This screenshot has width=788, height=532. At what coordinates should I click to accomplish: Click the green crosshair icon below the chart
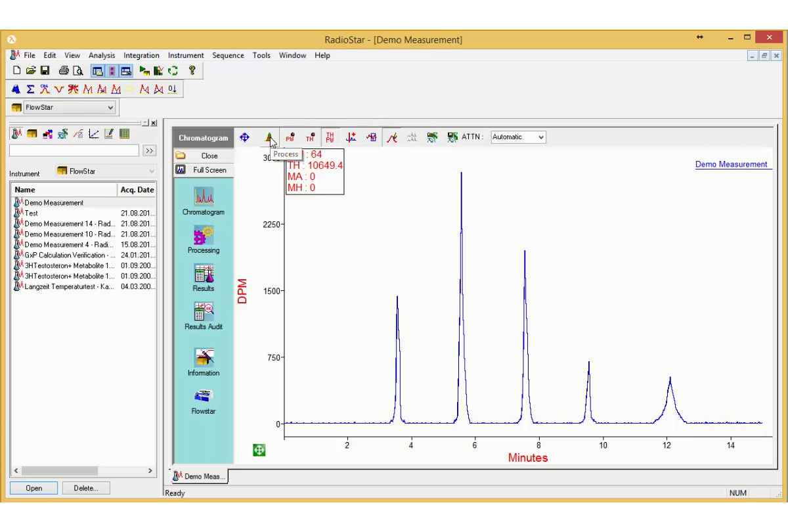(259, 449)
